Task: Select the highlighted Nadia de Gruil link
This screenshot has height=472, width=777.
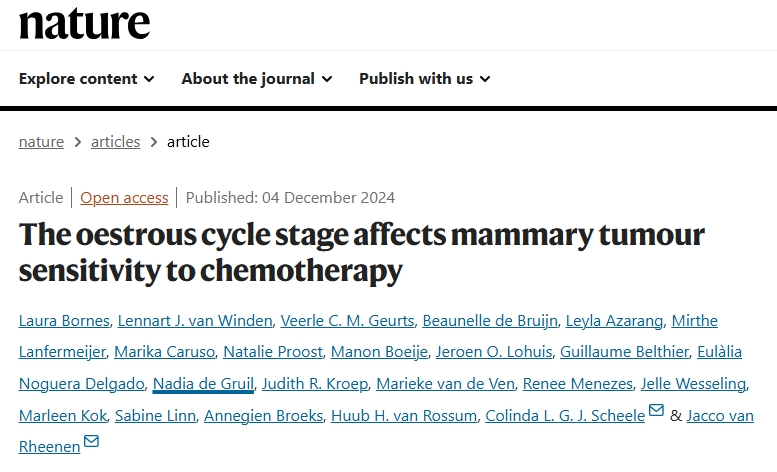Action: click(x=204, y=384)
